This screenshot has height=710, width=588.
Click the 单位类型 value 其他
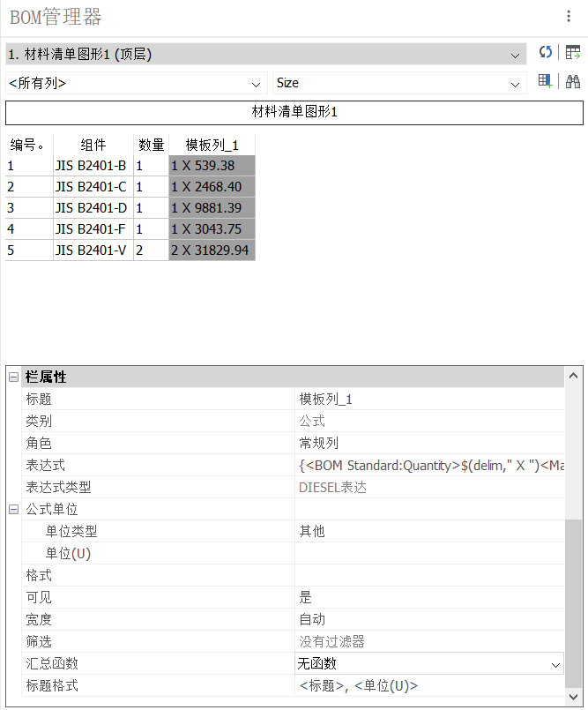pos(429,532)
